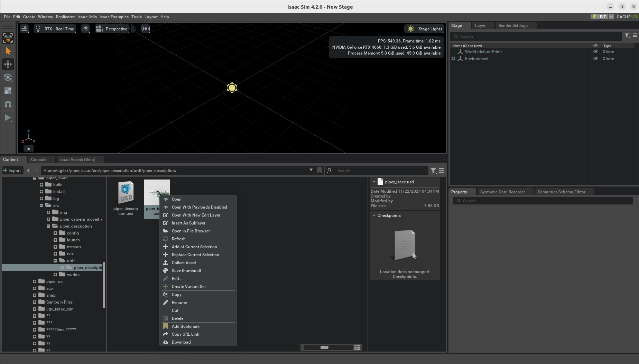Viewport: 639px width, 364px height.
Task: Expand the meshes folder
Action: click(x=55, y=247)
